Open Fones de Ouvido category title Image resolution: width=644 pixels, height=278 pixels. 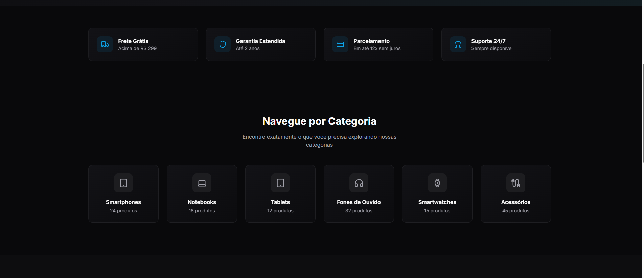pyautogui.click(x=359, y=202)
